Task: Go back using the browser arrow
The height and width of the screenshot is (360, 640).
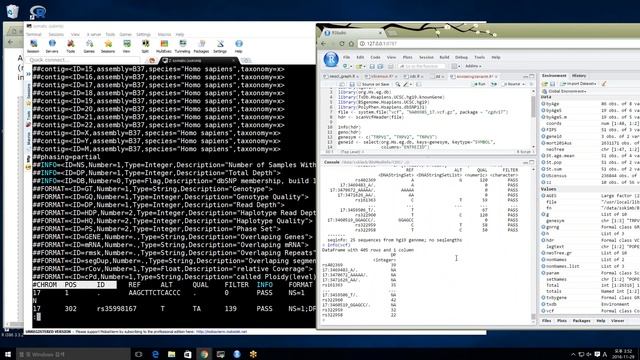Action: coord(324,44)
